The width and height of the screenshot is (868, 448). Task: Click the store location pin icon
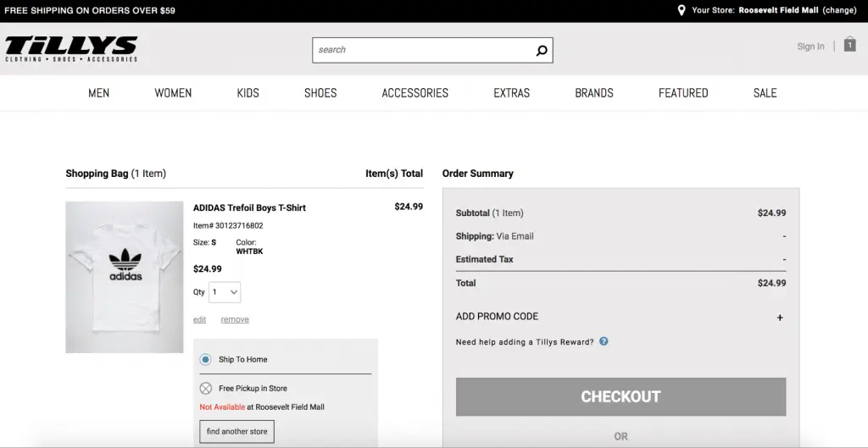[682, 10]
